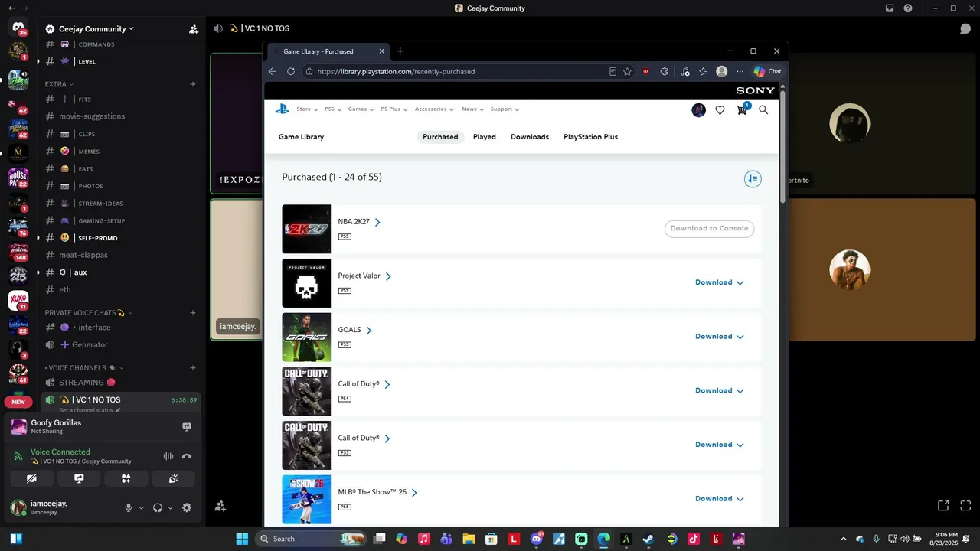This screenshot has height=551, width=980.
Task: Open the sort options for purchased games
Action: tap(753, 179)
